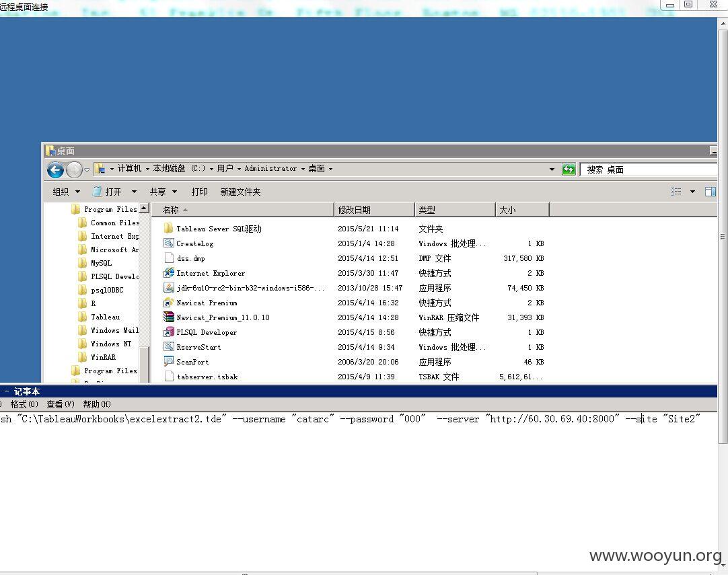Select the CreateLog batch file icon
The height and width of the screenshot is (575, 728).
click(168, 243)
